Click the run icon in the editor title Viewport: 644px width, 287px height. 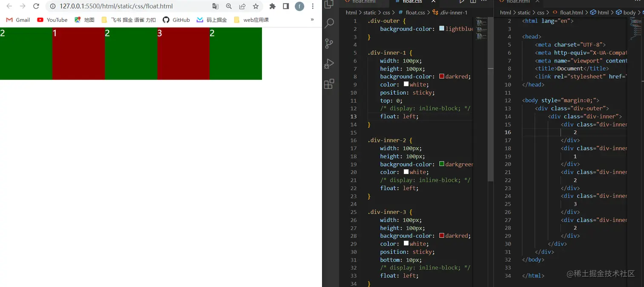463,2
